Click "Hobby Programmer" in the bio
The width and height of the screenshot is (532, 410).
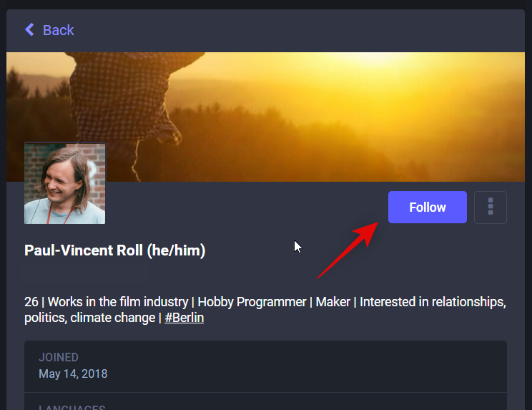click(252, 302)
